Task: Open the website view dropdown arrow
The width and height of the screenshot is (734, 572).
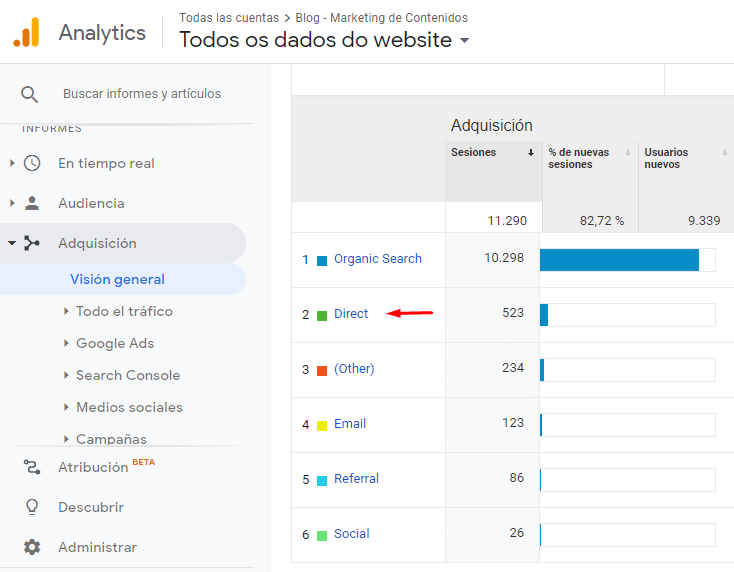Action: pos(464,40)
